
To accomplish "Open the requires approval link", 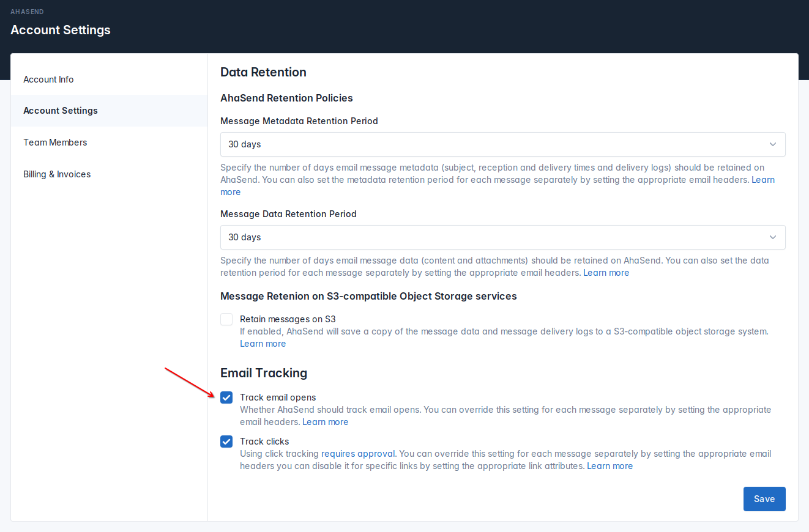I will [359, 454].
